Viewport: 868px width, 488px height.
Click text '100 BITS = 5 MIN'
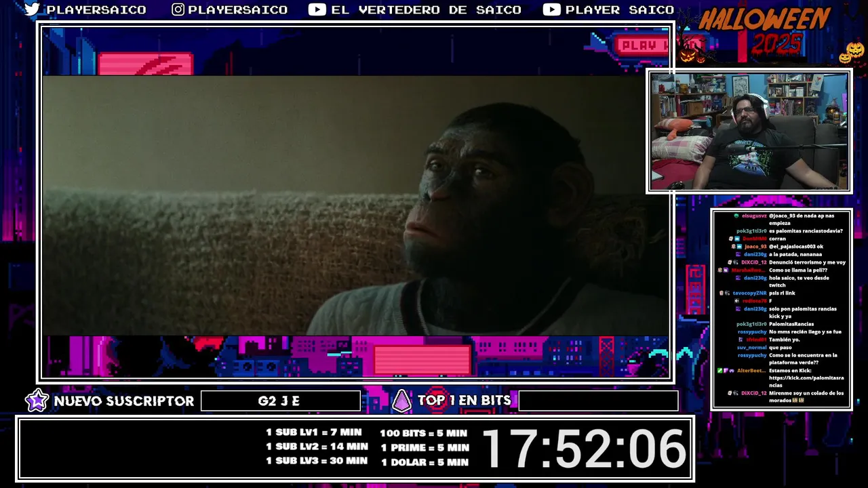pyautogui.click(x=423, y=433)
